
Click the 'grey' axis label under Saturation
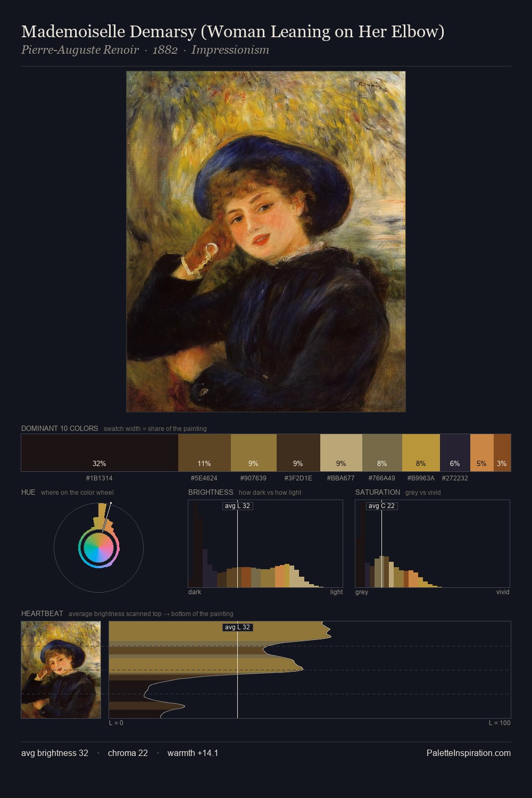(x=362, y=592)
